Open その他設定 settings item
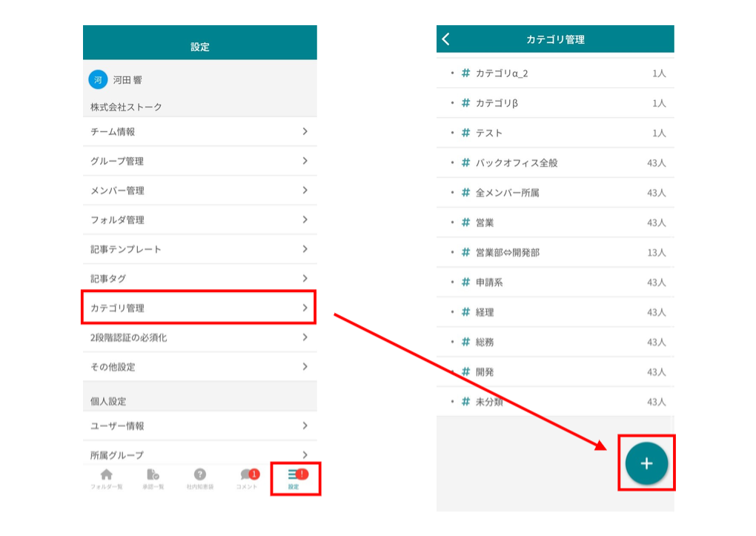 click(x=199, y=367)
